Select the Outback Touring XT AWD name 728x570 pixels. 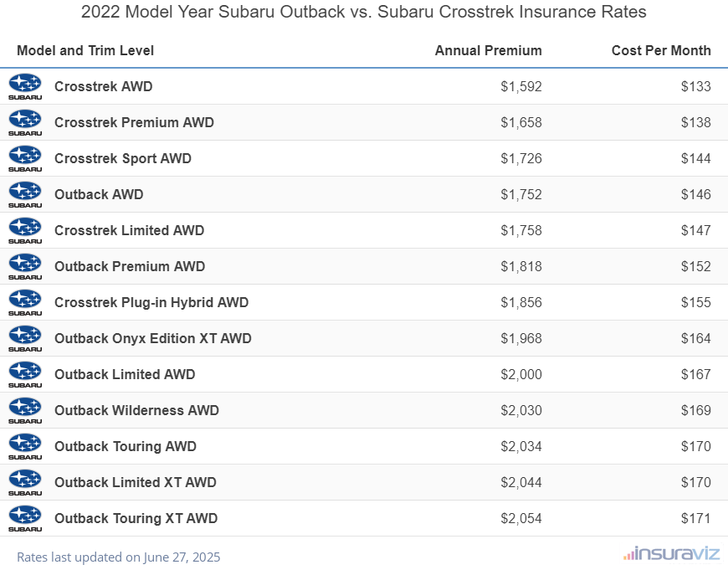(x=136, y=518)
